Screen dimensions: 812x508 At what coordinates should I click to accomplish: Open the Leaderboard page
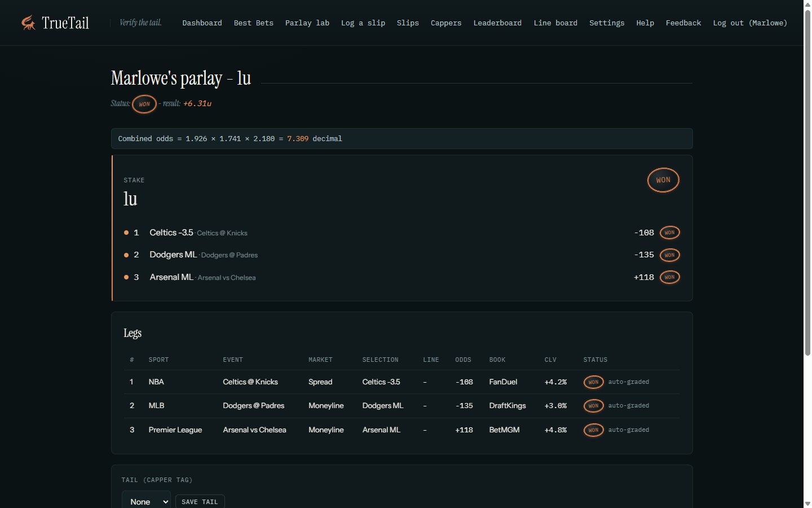[497, 23]
